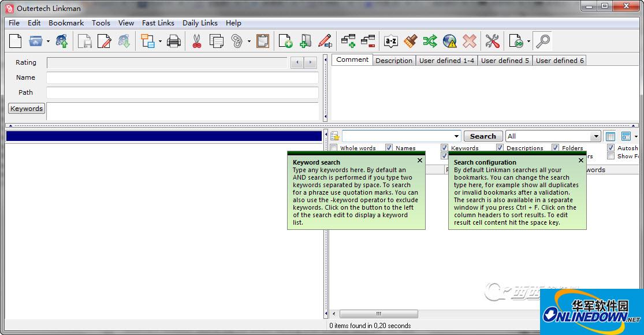Switch to User defined 1-4 tab

(446, 61)
